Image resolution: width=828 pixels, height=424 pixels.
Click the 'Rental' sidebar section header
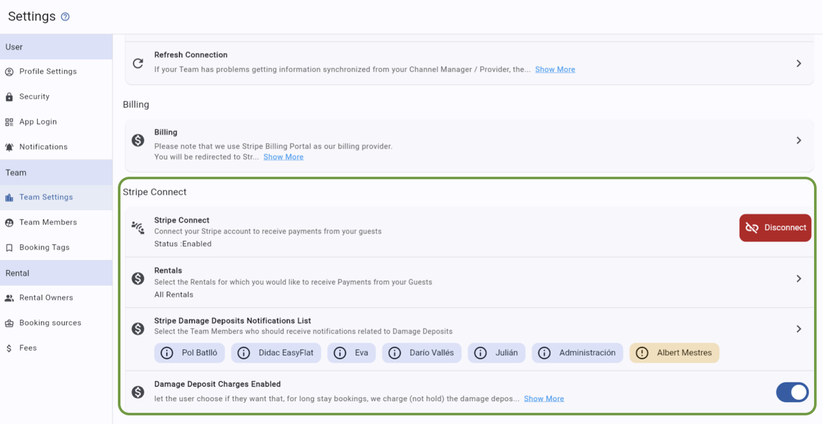point(56,273)
